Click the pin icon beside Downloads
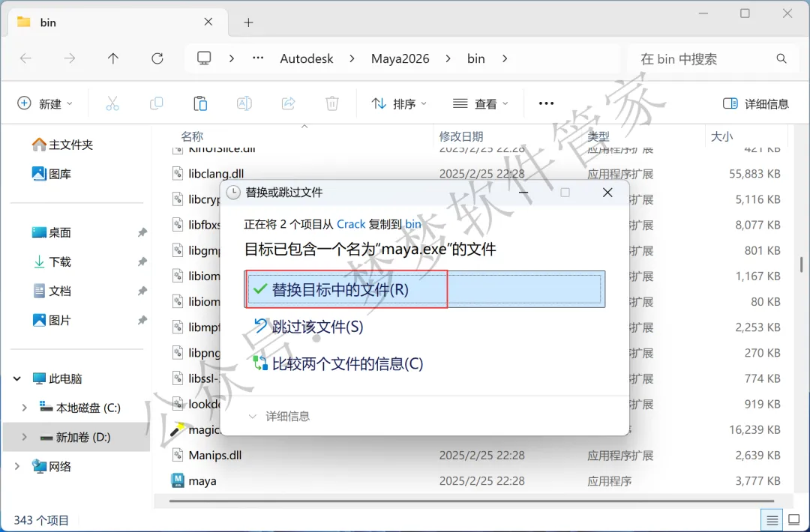Viewport: 810px width, 532px height. (x=142, y=262)
